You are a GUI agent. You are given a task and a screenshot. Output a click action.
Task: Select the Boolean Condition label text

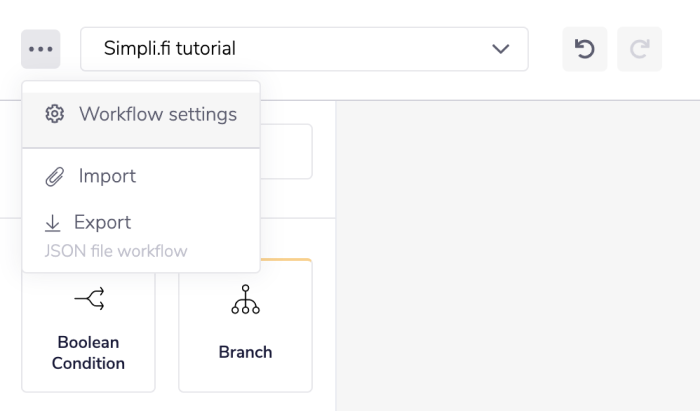(88, 353)
